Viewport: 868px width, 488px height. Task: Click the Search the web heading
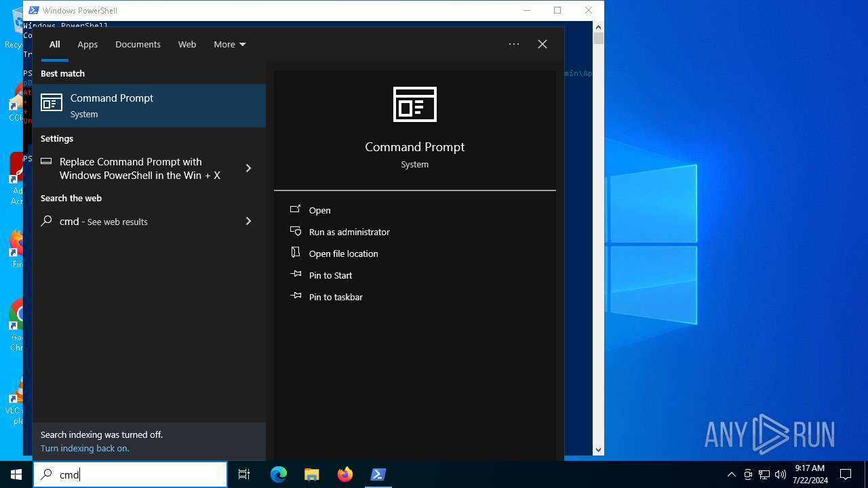[x=71, y=198]
